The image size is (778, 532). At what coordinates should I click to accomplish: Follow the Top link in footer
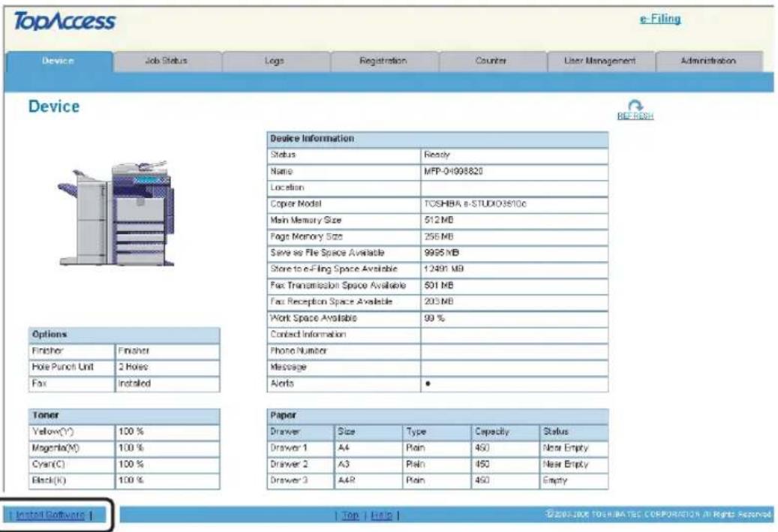[350, 515]
